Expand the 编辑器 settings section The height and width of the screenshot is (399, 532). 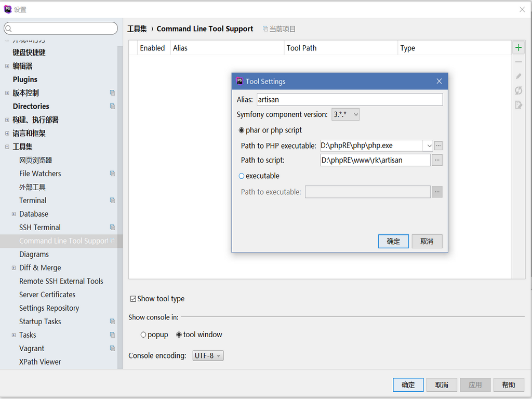[7, 66]
